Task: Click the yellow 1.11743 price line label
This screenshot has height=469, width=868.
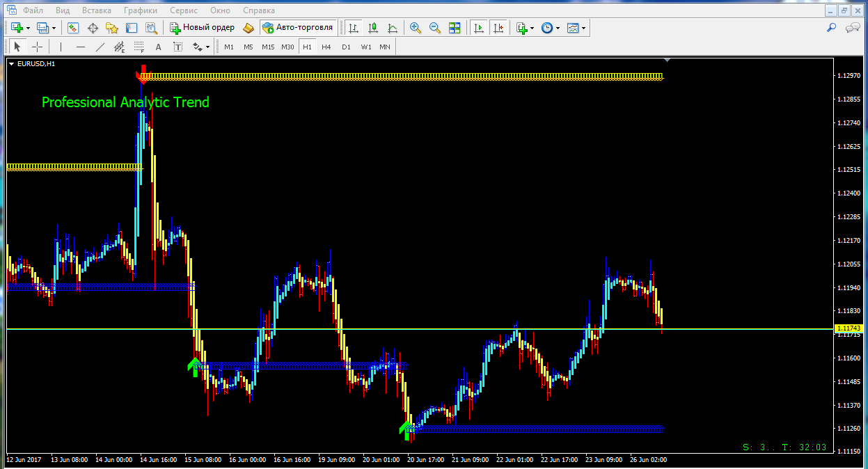Action: point(849,328)
